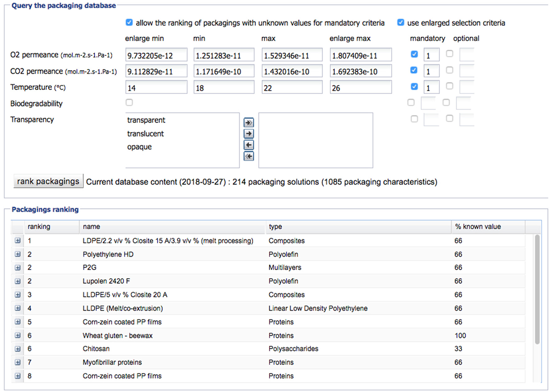551x392 pixels.
Task: Uncheck allow ranking with unknown values
Action: [129, 23]
